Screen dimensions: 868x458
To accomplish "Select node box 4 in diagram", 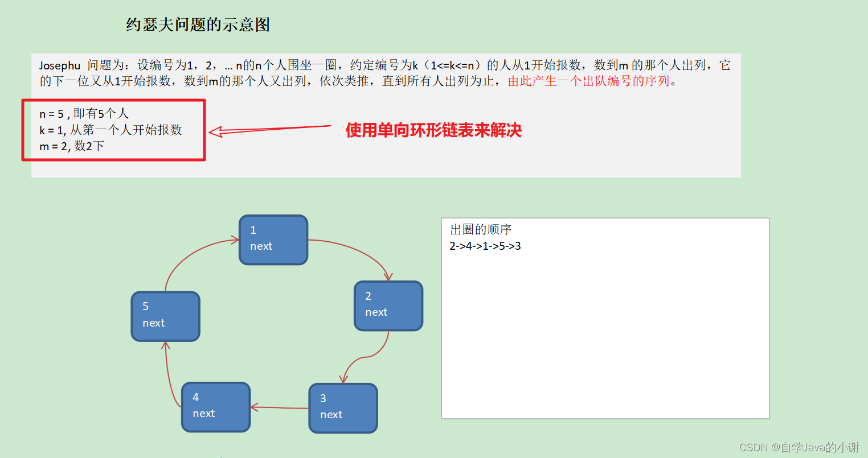I will click(216, 407).
